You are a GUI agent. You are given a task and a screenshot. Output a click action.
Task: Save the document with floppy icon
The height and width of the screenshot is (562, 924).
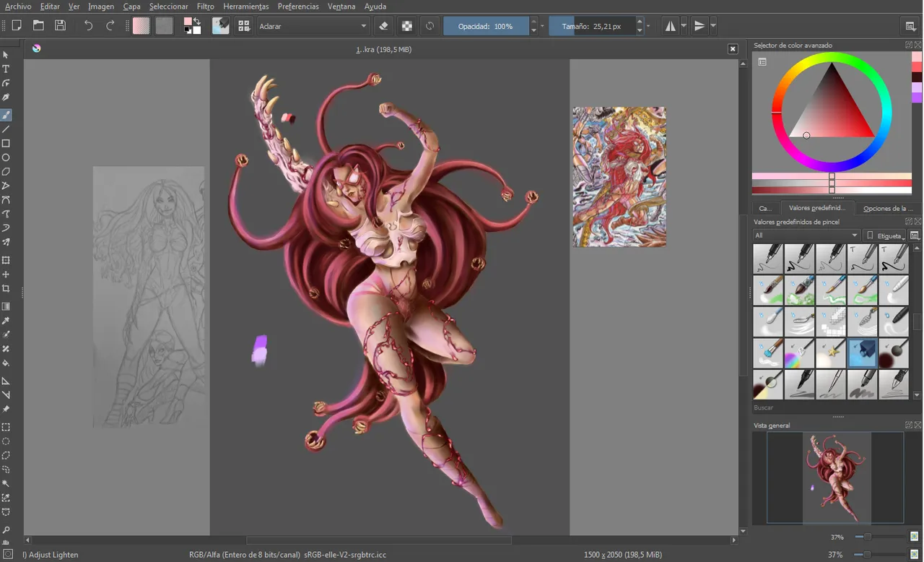[x=61, y=25]
